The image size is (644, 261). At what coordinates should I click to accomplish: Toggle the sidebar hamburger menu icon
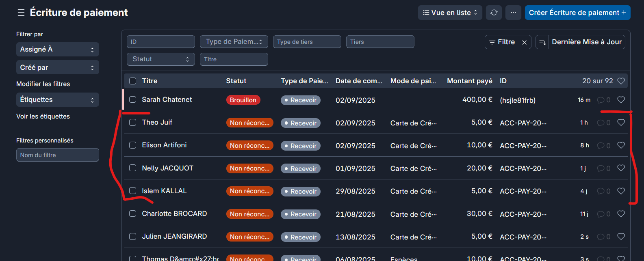pyautogui.click(x=21, y=13)
